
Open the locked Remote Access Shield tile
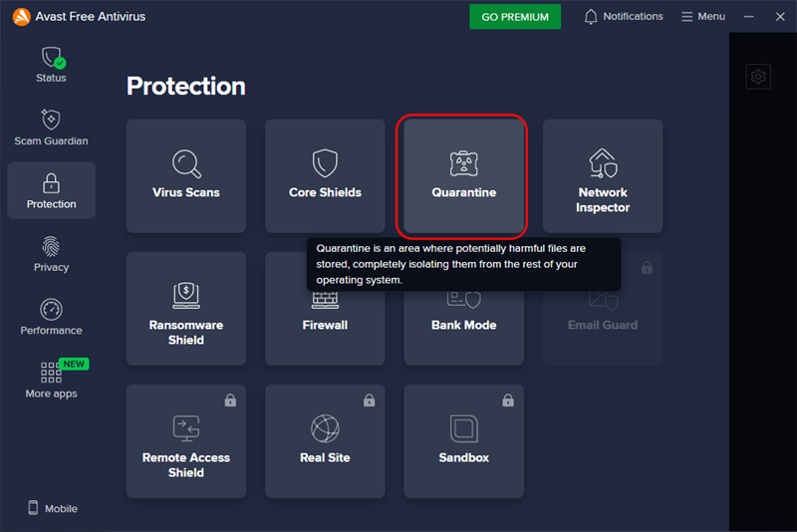click(x=186, y=440)
